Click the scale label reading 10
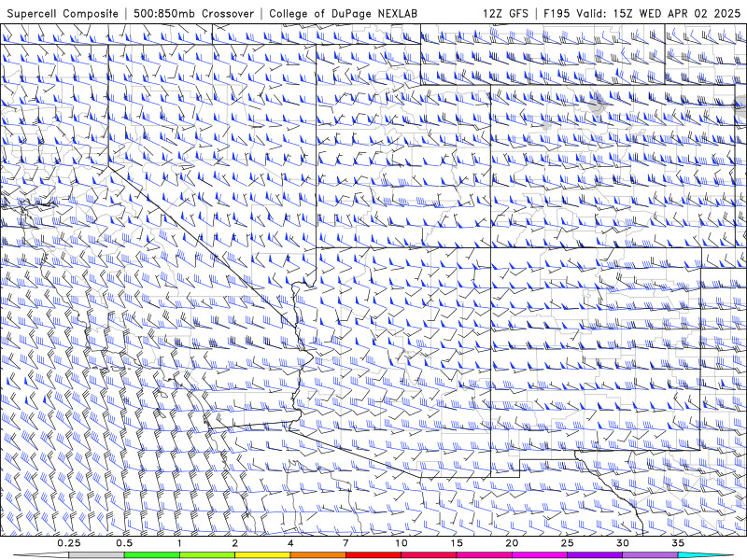747x560 pixels. (402, 543)
